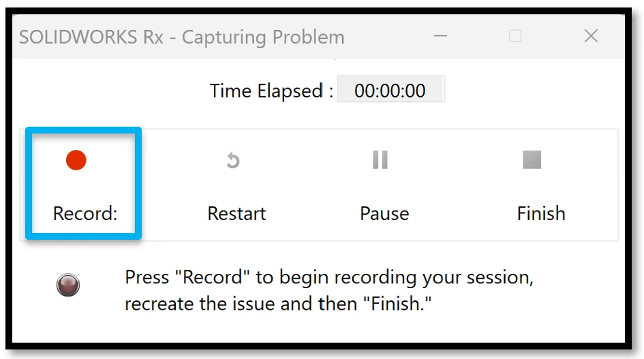Click the dark red status indicator light

tap(68, 285)
